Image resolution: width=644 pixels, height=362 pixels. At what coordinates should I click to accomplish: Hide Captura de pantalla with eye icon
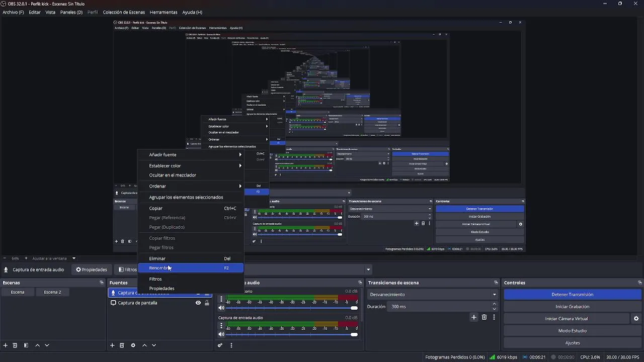[x=198, y=303]
